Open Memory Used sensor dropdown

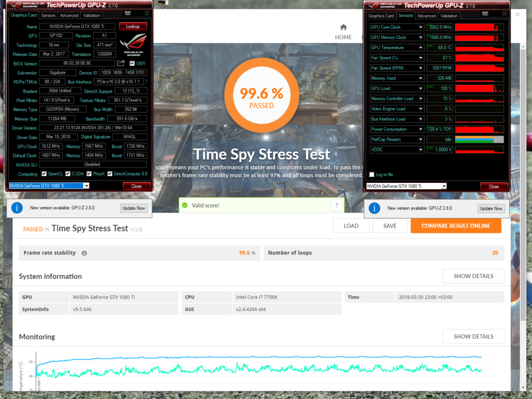421,78
